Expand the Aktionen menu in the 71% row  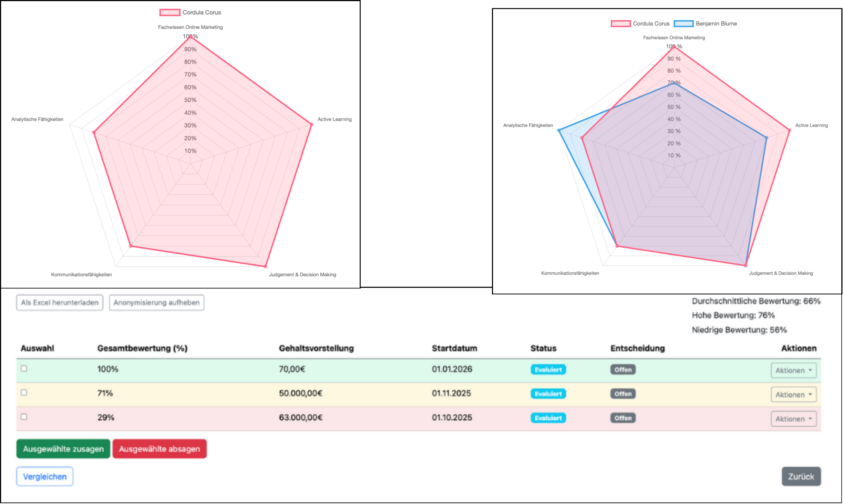tap(793, 394)
